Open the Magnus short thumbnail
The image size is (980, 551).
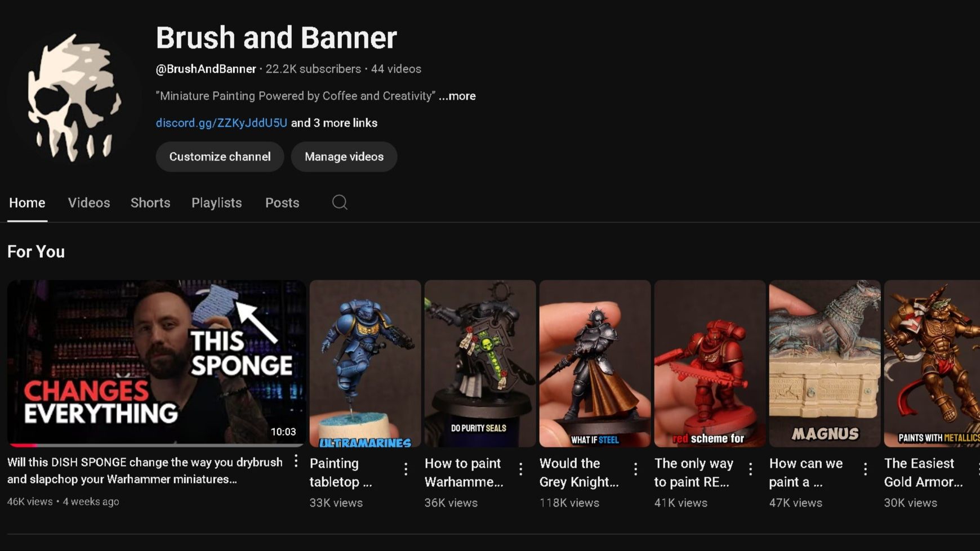pyautogui.click(x=825, y=364)
